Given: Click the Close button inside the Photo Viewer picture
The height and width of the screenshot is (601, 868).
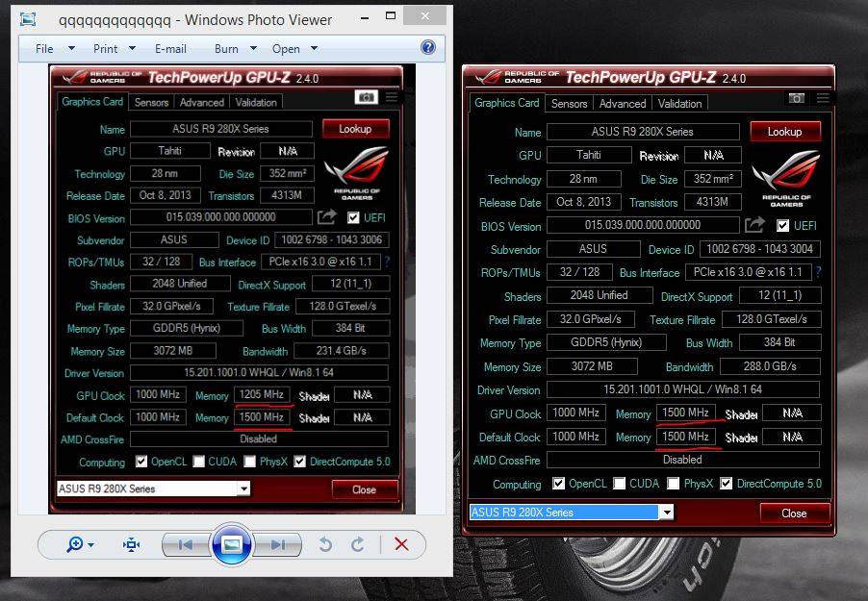Looking at the screenshot, I should coord(365,489).
